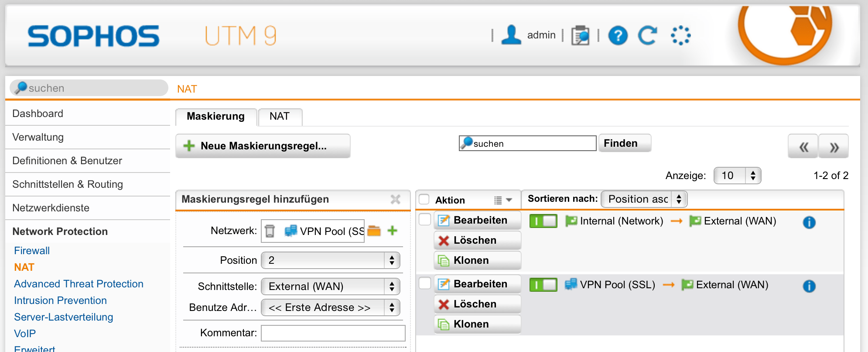The width and height of the screenshot is (868, 352).
Task: Click Neue Maskierungsregel button
Action: [x=263, y=146]
